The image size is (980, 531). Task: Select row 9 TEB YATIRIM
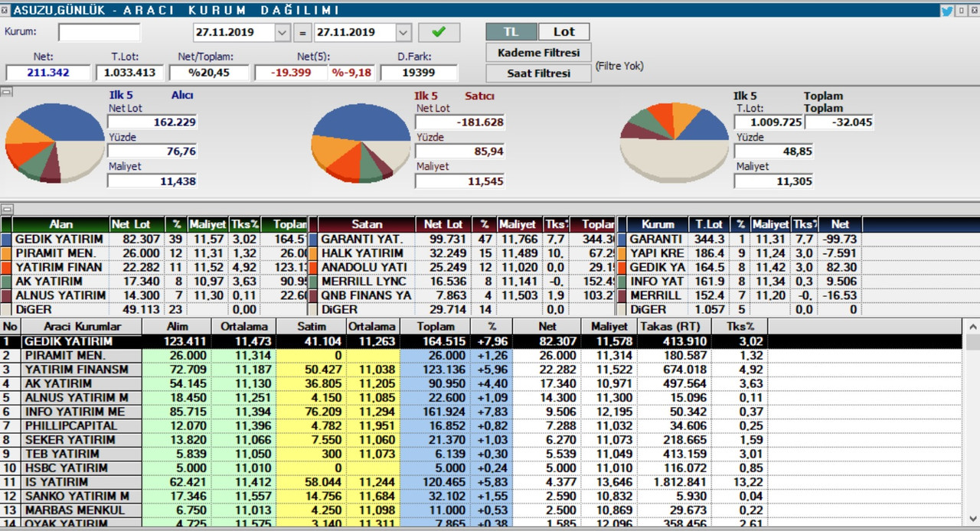tap(482, 454)
